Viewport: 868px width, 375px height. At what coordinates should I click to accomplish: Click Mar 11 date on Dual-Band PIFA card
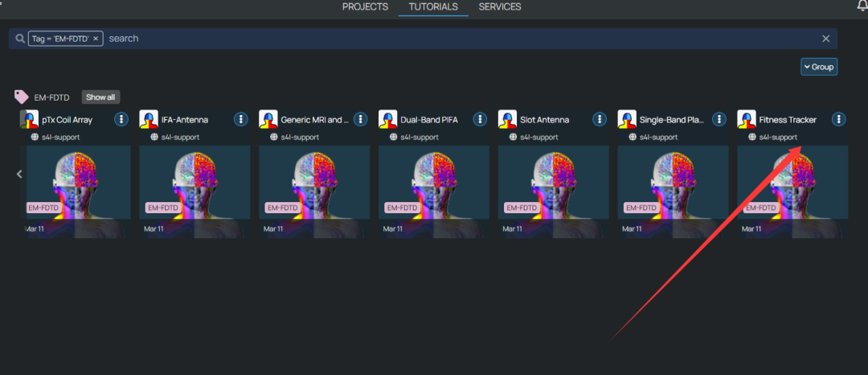[392, 229]
